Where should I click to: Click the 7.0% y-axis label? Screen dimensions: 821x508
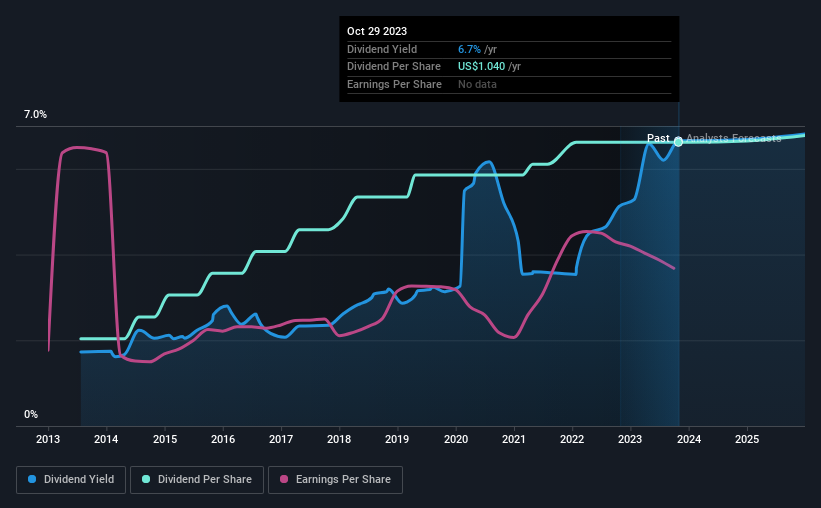(x=35, y=115)
